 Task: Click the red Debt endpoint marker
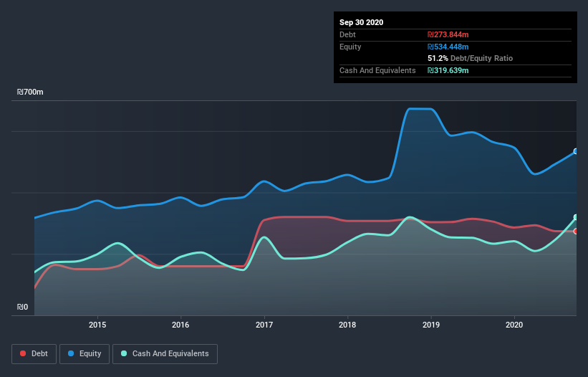[576, 231]
